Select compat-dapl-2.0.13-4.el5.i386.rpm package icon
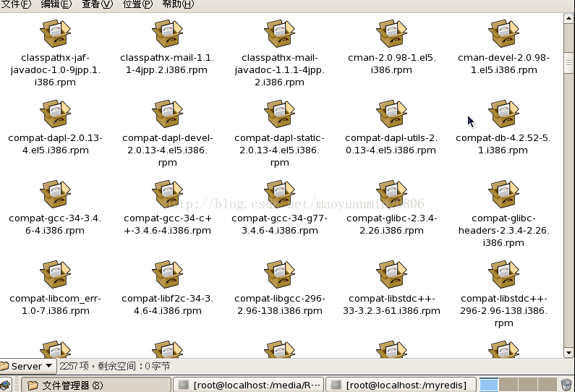This screenshot has height=392, width=575. [x=56, y=114]
